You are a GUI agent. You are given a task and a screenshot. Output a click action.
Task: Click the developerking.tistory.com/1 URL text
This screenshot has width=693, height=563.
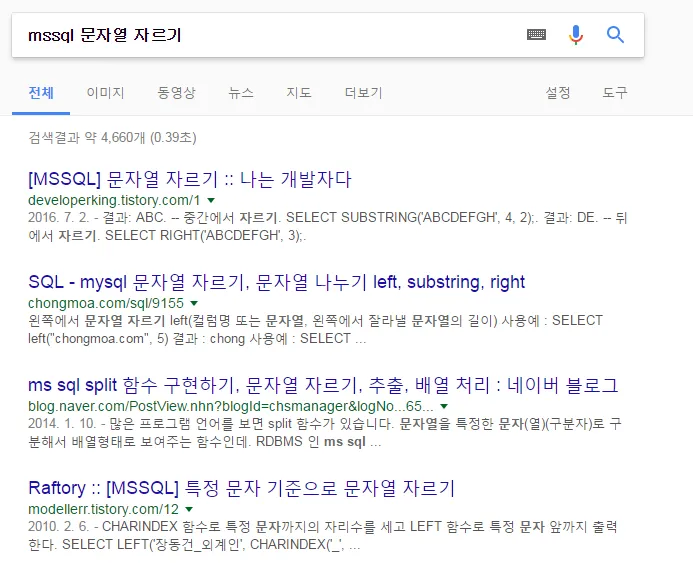tap(114, 200)
